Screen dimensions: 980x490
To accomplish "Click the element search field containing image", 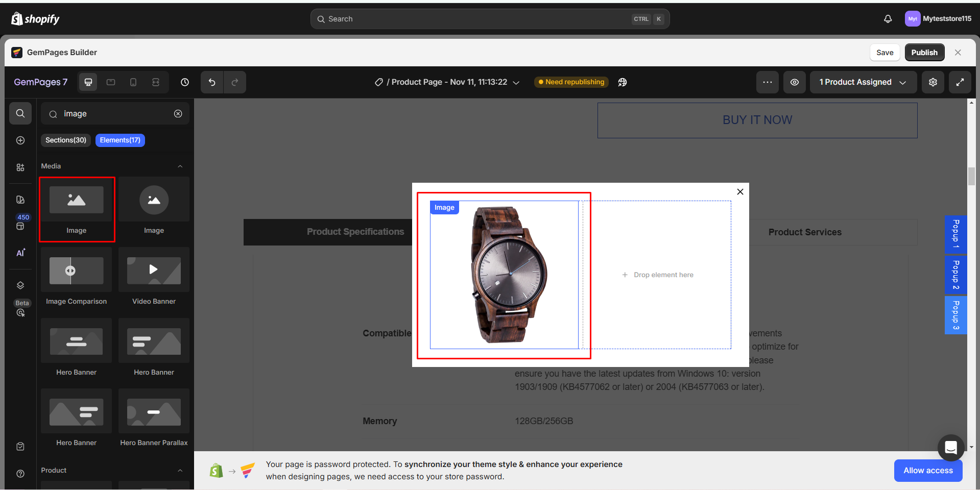I will [115, 114].
